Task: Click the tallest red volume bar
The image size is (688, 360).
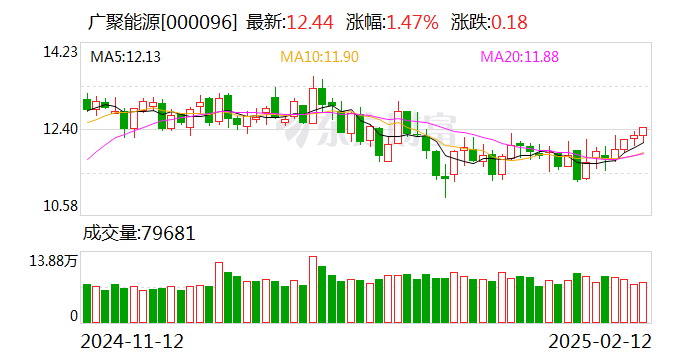Action: point(313,290)
